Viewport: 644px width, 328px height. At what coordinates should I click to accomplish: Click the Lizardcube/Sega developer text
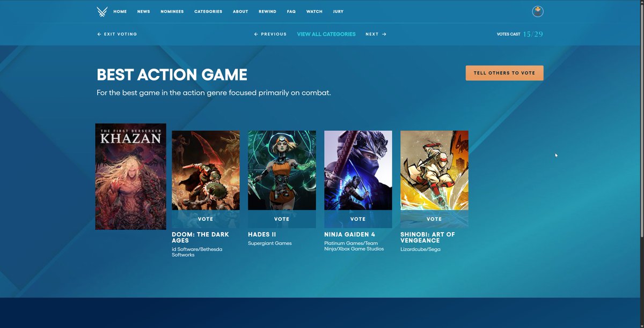pyautogui.click(x=420, y=249)
